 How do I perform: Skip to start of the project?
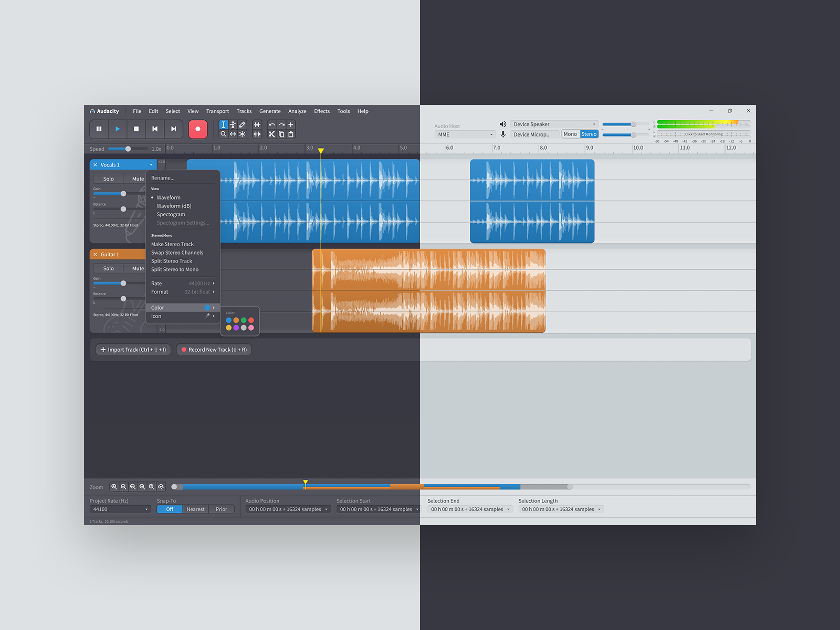coord(155,129)
